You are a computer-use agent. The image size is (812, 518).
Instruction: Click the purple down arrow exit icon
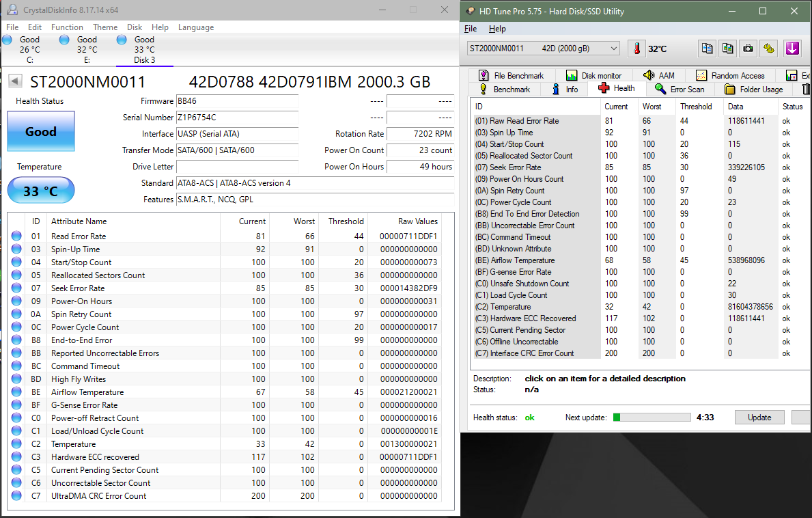click(x=792, y=49)
